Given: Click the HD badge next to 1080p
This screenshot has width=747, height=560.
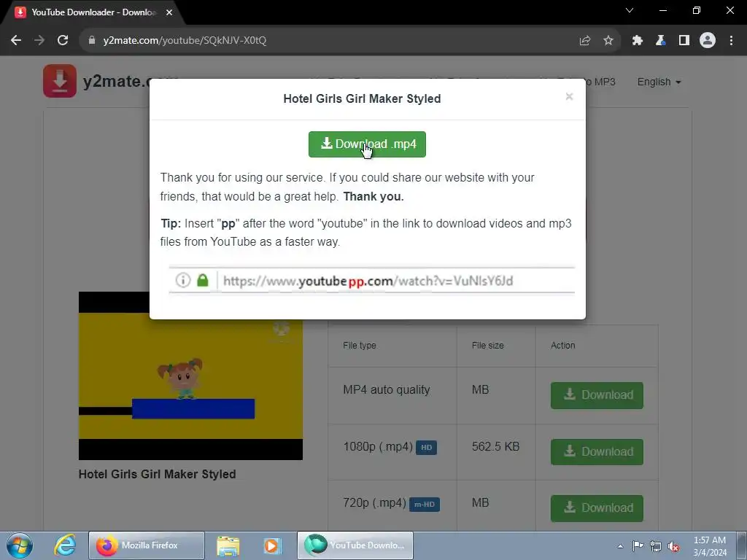Looking at the screenshot, I should 426,448.
